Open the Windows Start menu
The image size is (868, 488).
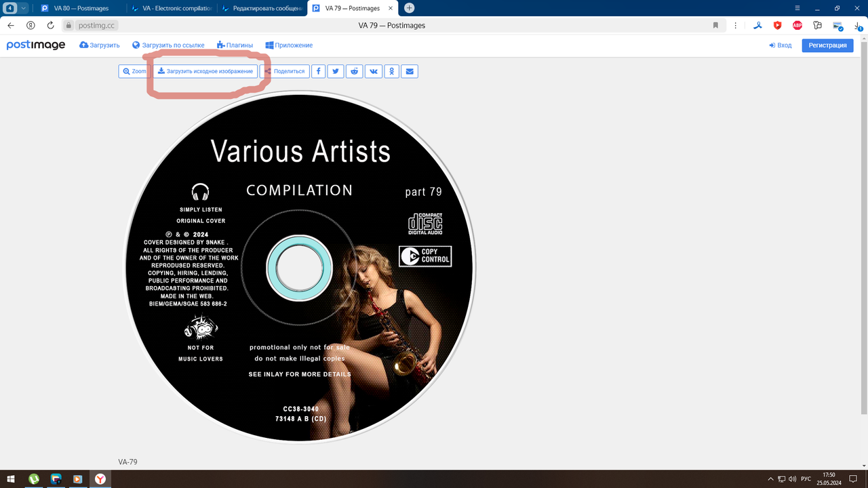pos(11,479)
